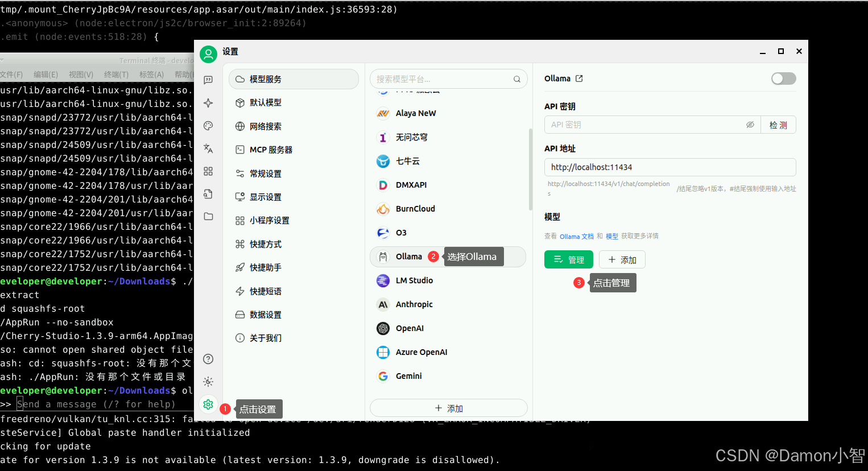Open 默认模型 settings section
The image size is (868, 471).
[294, 102]
